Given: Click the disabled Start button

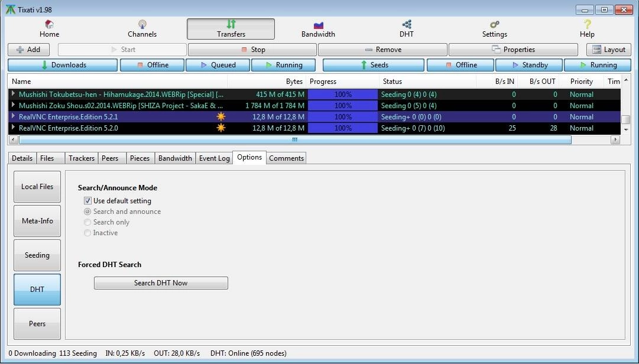Looking at the screenshot, I should point(122,50).
